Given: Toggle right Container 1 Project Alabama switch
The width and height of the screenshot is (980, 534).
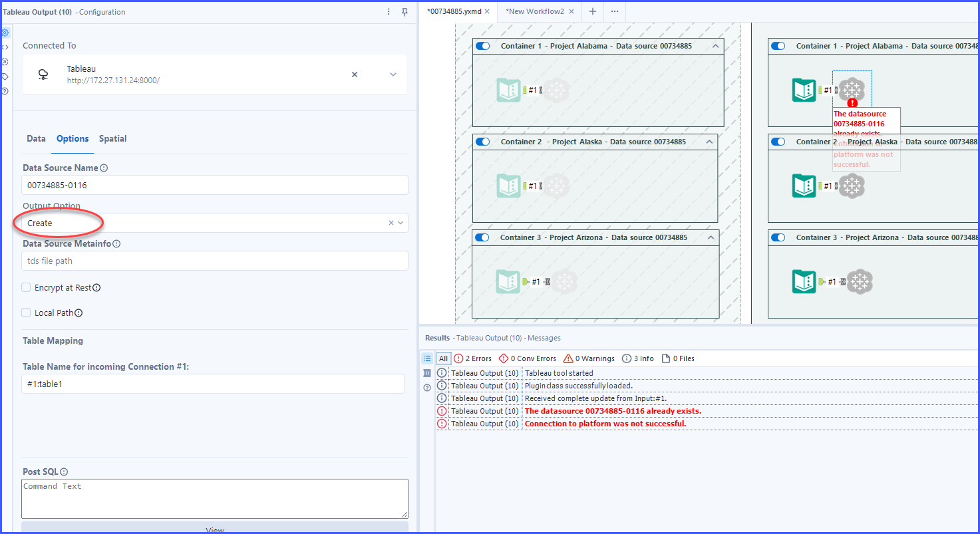Looking at the screenshot, I should 778,46.
